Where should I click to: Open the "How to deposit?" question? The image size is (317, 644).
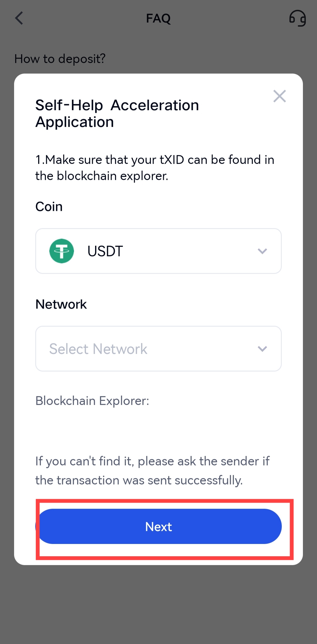tap(60, 59)
